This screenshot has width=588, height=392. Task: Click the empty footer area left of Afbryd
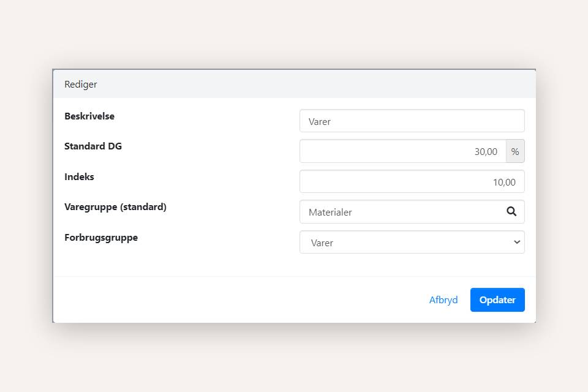[x=233, y=300]
